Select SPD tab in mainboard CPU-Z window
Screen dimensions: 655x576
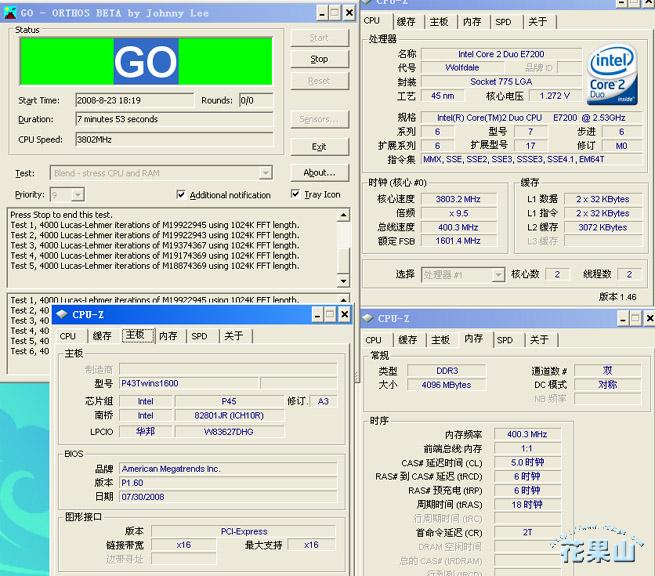[x=199, y=336]
